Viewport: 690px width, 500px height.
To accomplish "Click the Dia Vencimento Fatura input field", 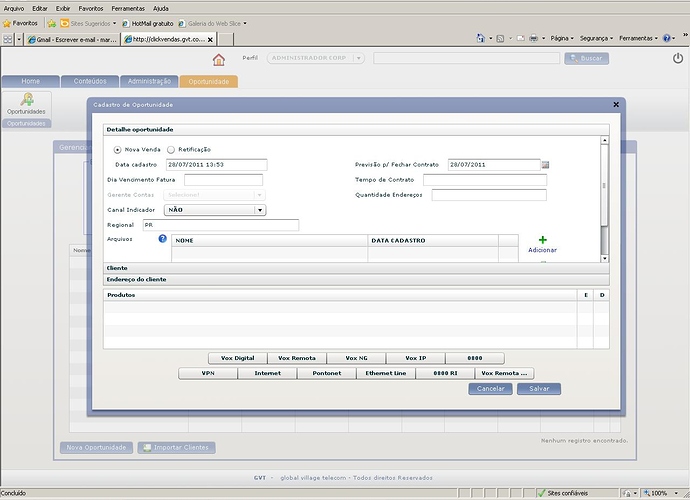I will 223,179.
